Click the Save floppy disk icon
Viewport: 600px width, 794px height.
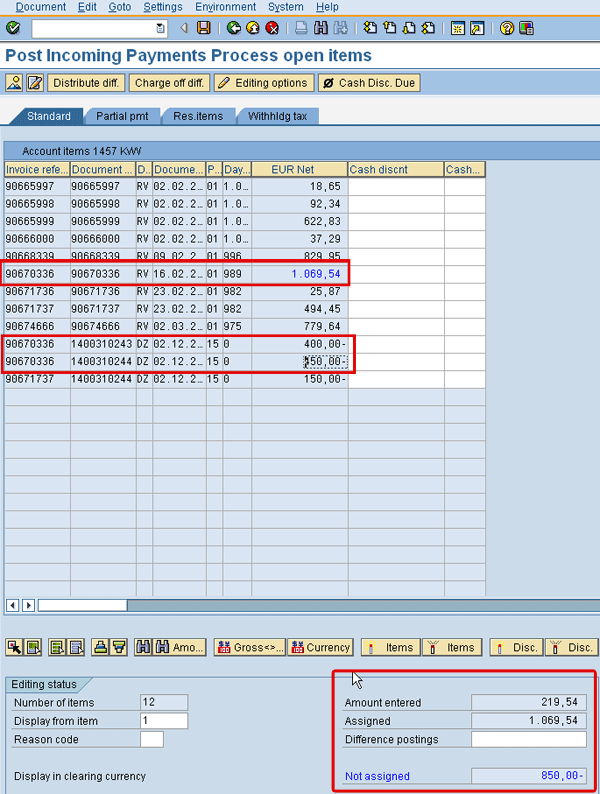tap(203, 28)
